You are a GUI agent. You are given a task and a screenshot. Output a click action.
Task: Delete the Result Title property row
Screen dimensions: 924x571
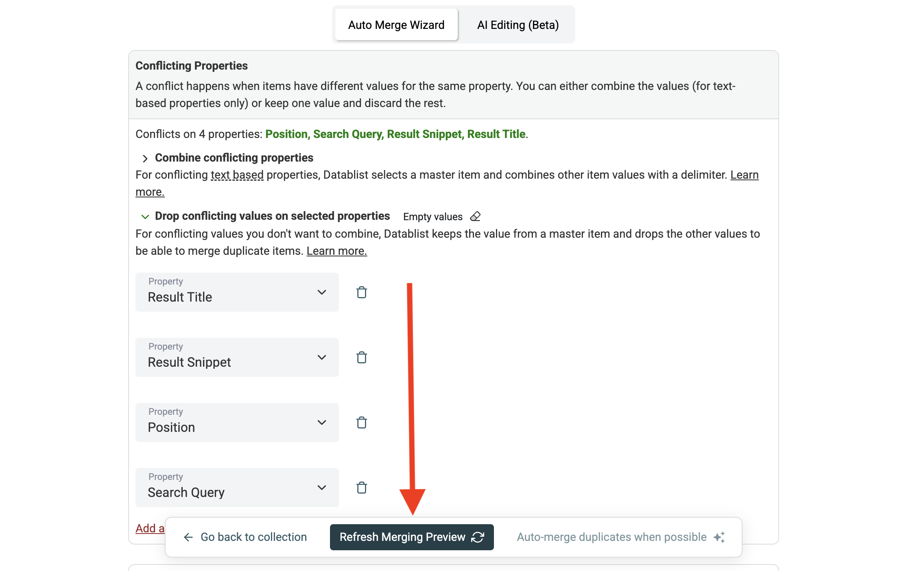pos(361,292)
